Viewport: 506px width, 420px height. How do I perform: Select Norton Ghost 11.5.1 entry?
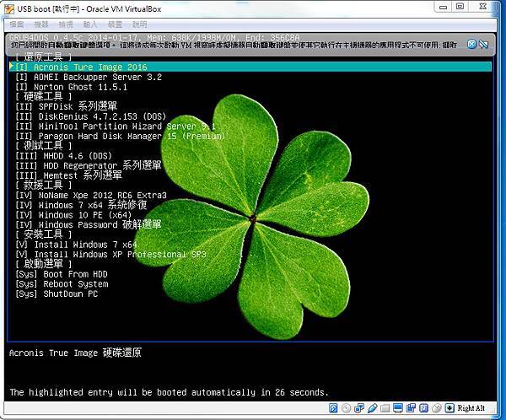72,87
